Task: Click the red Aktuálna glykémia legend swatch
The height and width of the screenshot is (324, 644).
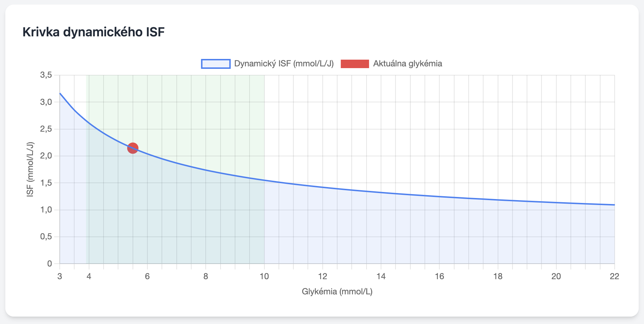Action: point(355,64)
